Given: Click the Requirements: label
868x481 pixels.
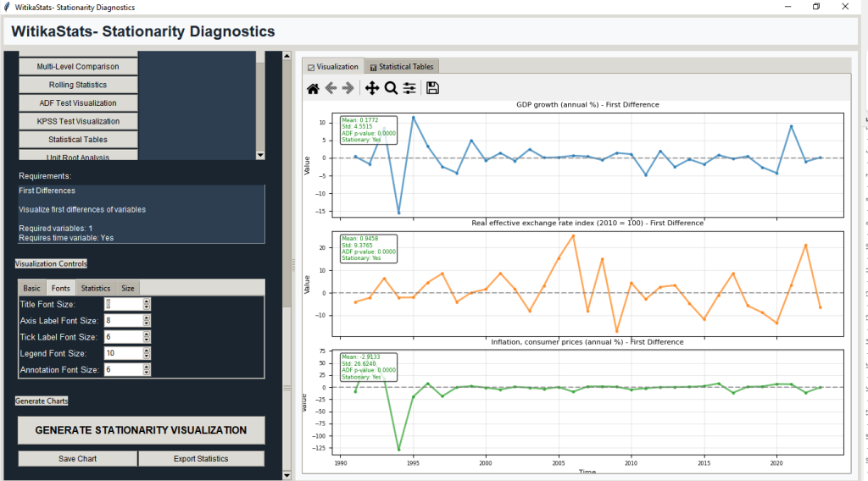Looking at the screenshot, I should click(x=45, y=176).
